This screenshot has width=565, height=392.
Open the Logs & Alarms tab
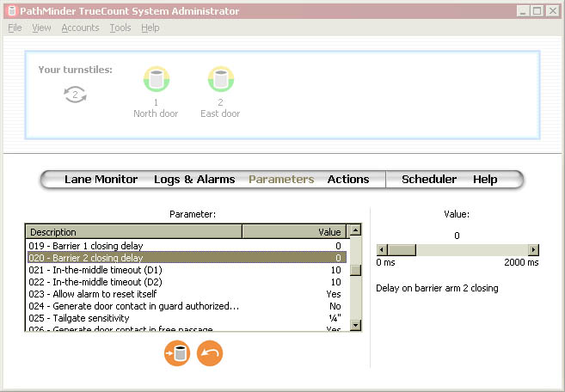(194, 180)
